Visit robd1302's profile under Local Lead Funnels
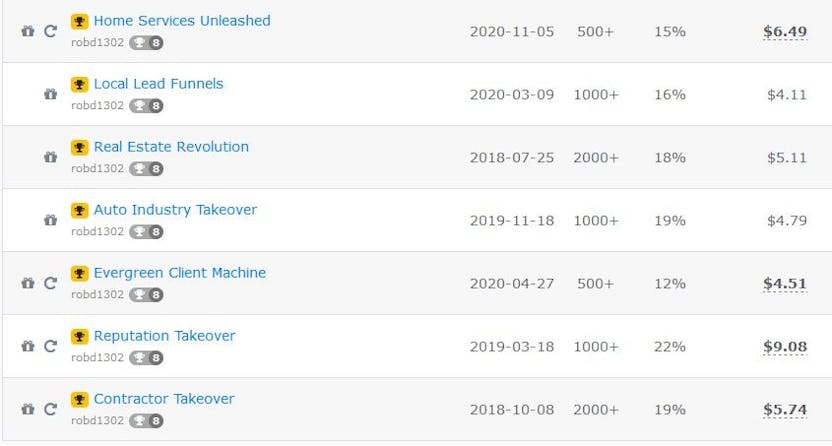Viewport: 832px width, 446px height. point(98,106)
